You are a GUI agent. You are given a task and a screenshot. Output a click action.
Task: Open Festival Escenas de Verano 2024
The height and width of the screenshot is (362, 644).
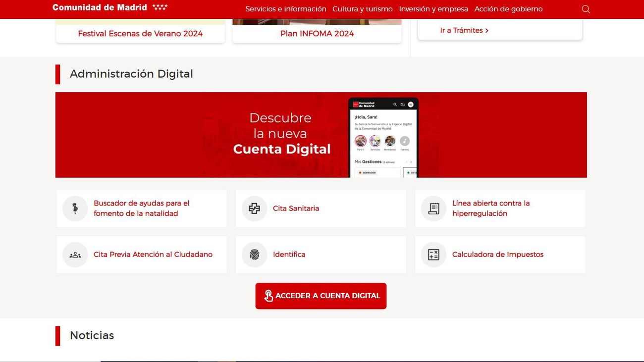[x=140, y=33]
